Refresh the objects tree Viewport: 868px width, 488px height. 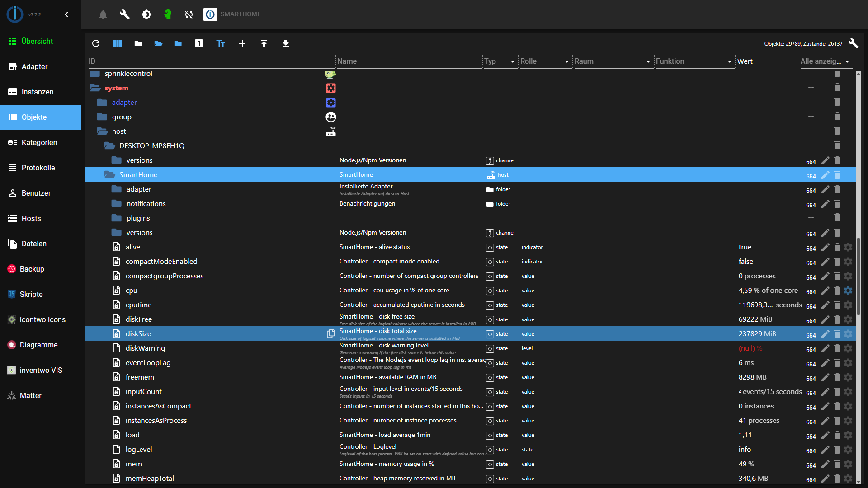click(x=96, y=43)
